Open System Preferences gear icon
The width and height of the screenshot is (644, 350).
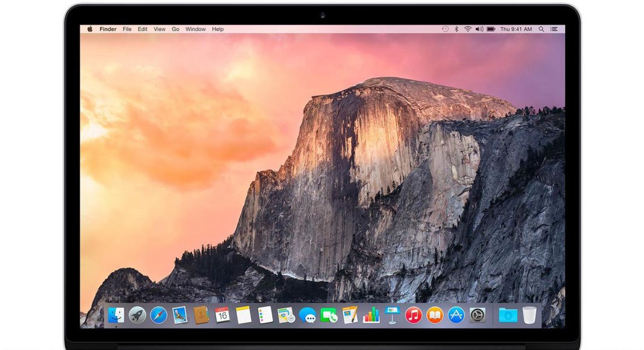point(478,316)
